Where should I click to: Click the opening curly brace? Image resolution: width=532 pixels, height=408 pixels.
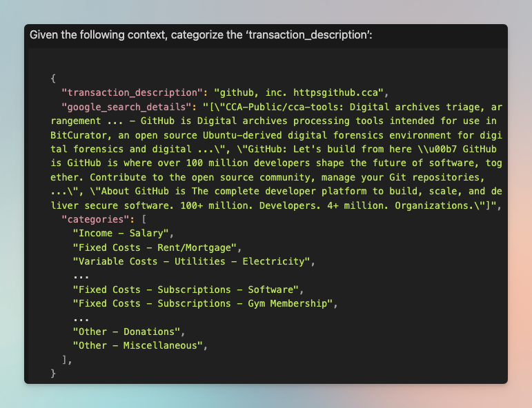click(53, 79)
